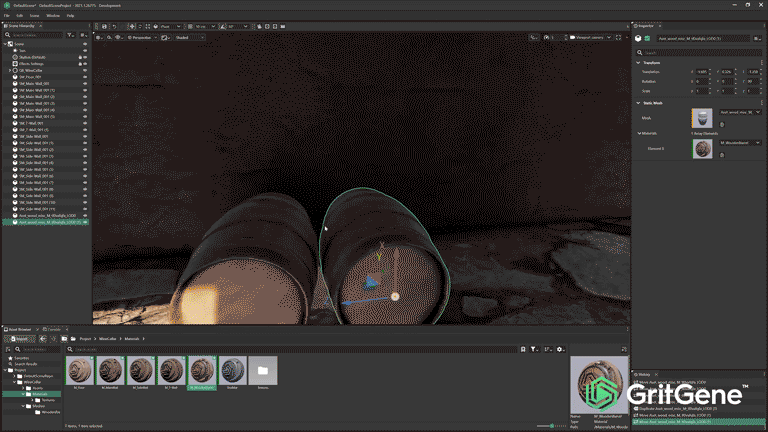The width and height of the screenshot is (768, 432).
Task: Save the scene with the toolbar save icon
Action: (104, 26)
